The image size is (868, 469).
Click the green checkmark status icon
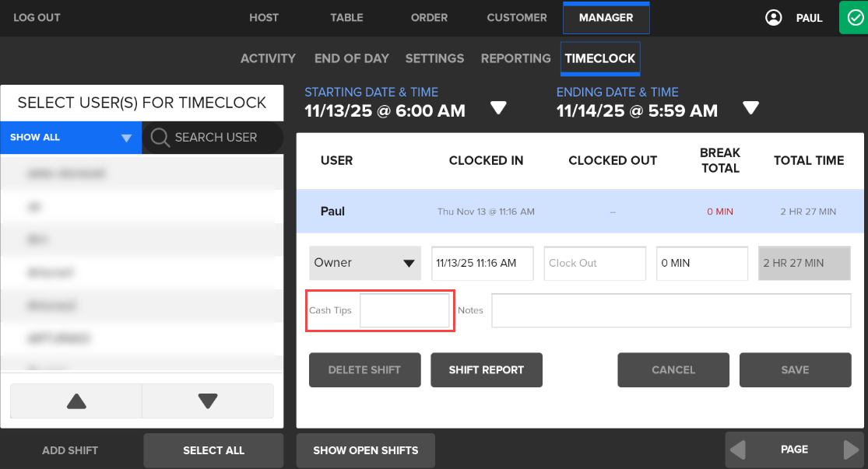pos(853,17)
